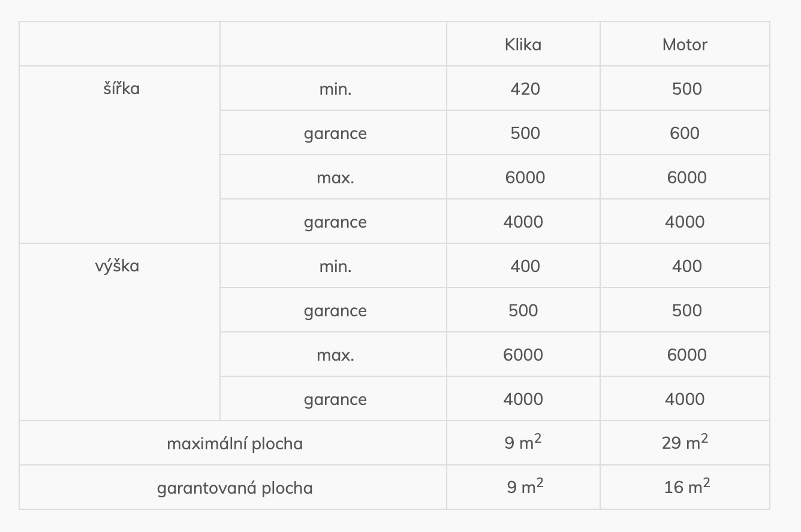This screenshot has width=801, height=532.
Task: Click the max. label in šířka section
Action: [335, 177]
